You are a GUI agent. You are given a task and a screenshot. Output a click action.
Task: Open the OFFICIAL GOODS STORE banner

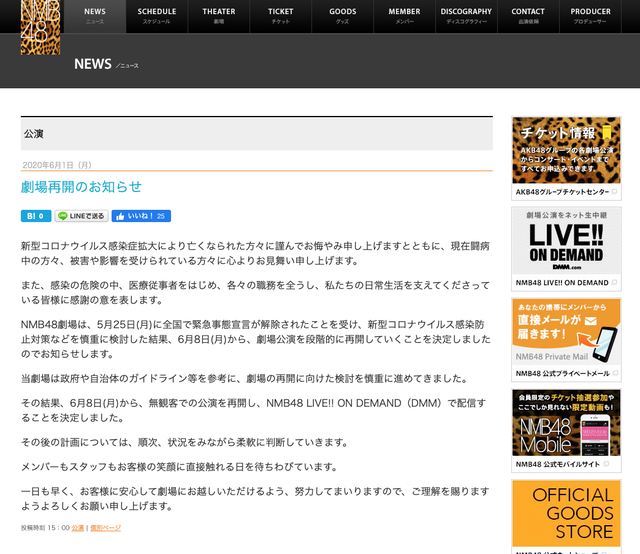pos(567,514)
